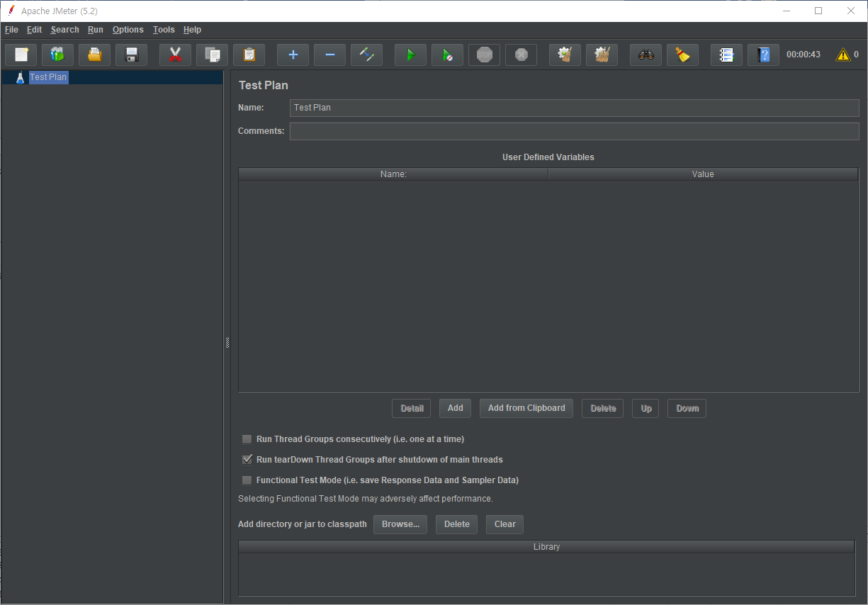Toggle element enabled state icon
Image resolution: width=868 pixels, height=605 pixels.
coord(367,55)
